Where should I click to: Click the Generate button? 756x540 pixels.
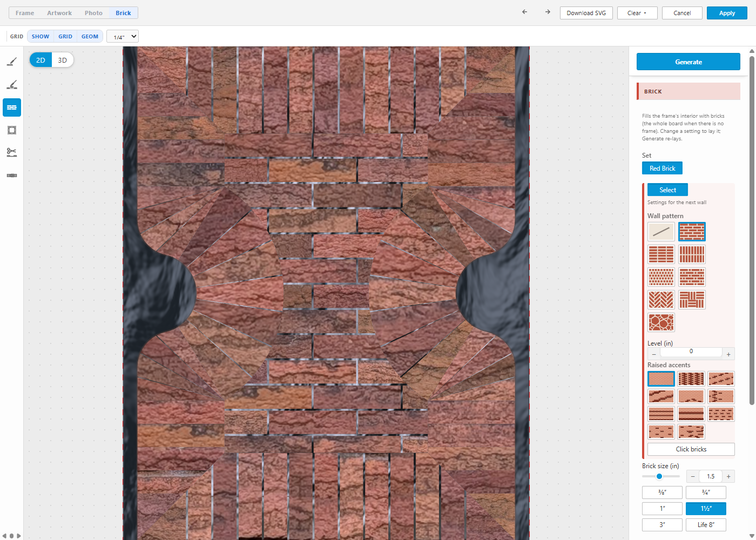688,62
